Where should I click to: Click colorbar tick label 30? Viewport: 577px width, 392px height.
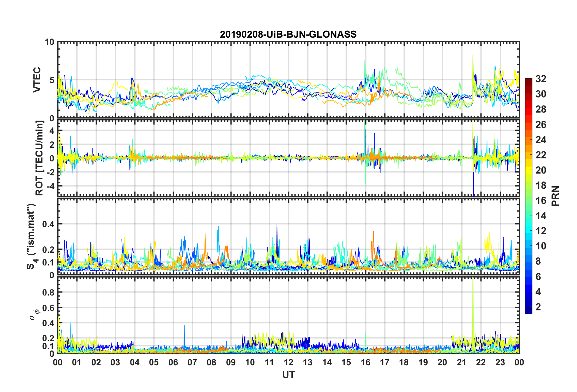(541, 94)
